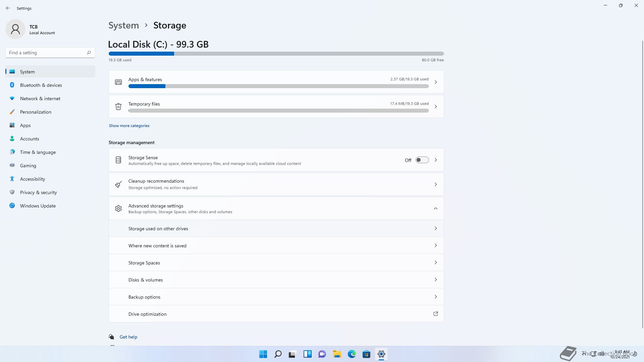
Task: Click the Temporary files trash icon
Action: 118,107
